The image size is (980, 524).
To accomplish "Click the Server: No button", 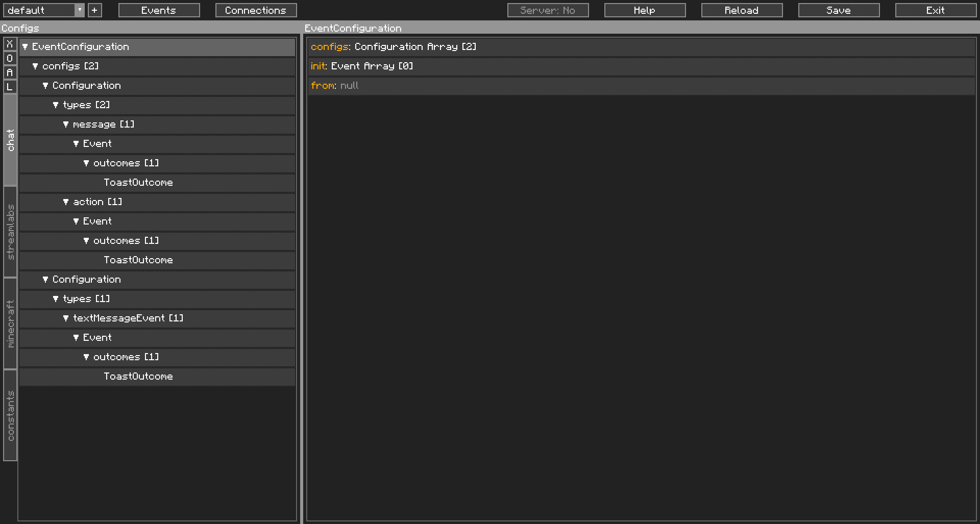I will pyautogui.click(x=548, y=10).
